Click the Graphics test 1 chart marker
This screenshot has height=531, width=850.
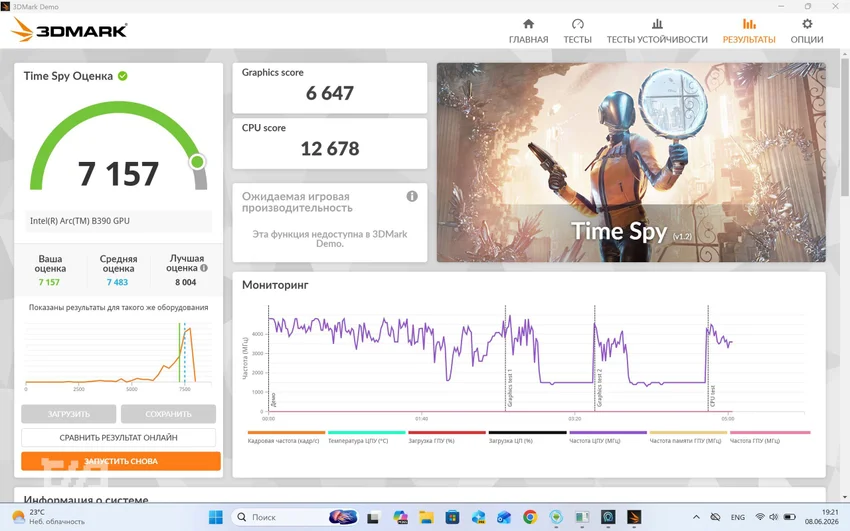[510, 388]
